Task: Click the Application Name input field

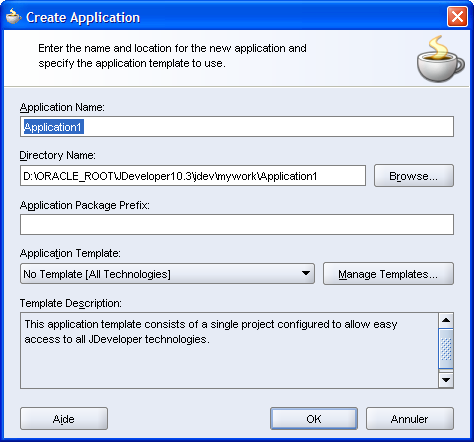Action: [x=237, y=127]
